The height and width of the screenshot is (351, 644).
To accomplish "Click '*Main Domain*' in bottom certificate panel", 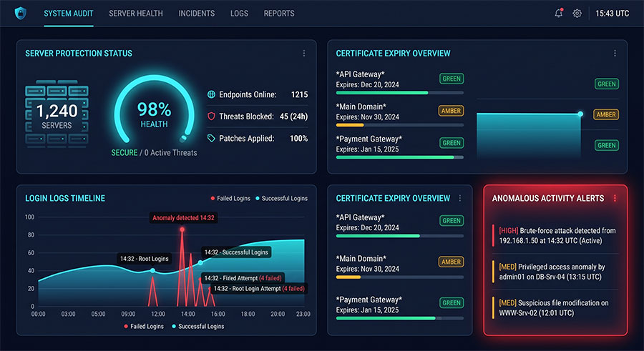I will 361,259.
